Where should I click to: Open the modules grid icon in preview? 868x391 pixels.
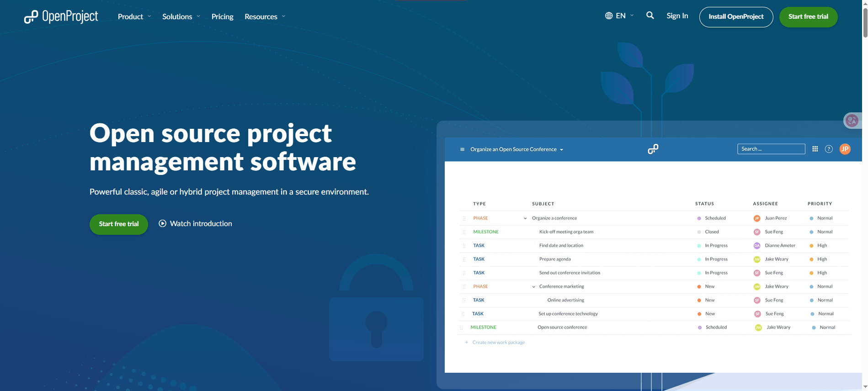(815, 149)
